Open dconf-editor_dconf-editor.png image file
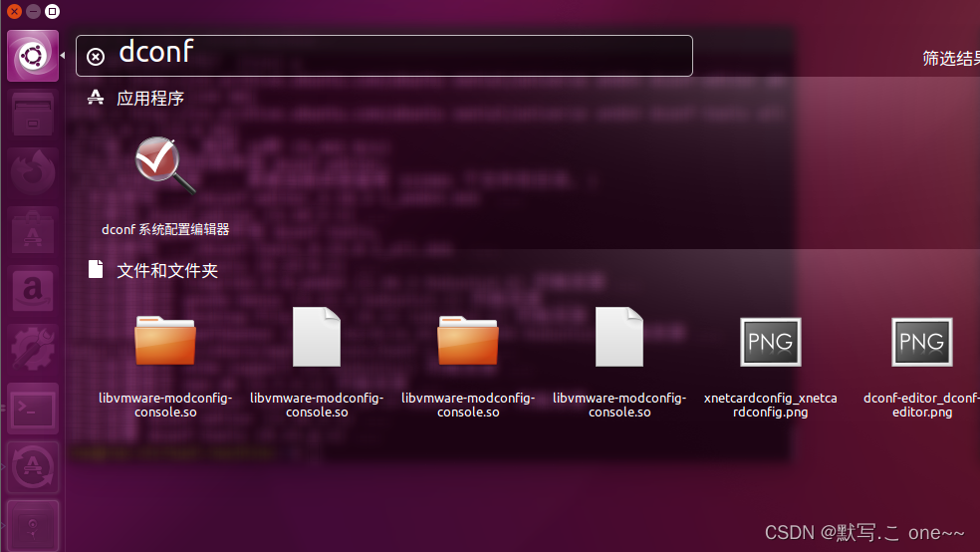This screenshot has height=552, width=980. (922, 342)
